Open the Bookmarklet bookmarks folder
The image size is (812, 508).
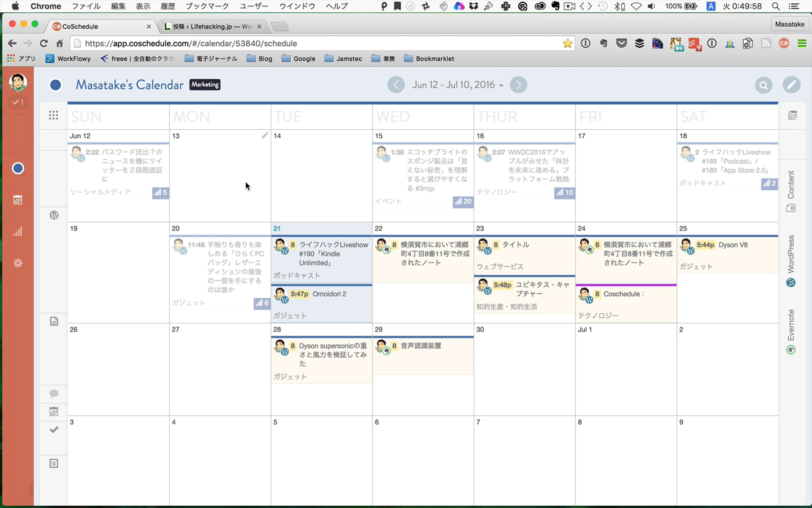point(429,59)
